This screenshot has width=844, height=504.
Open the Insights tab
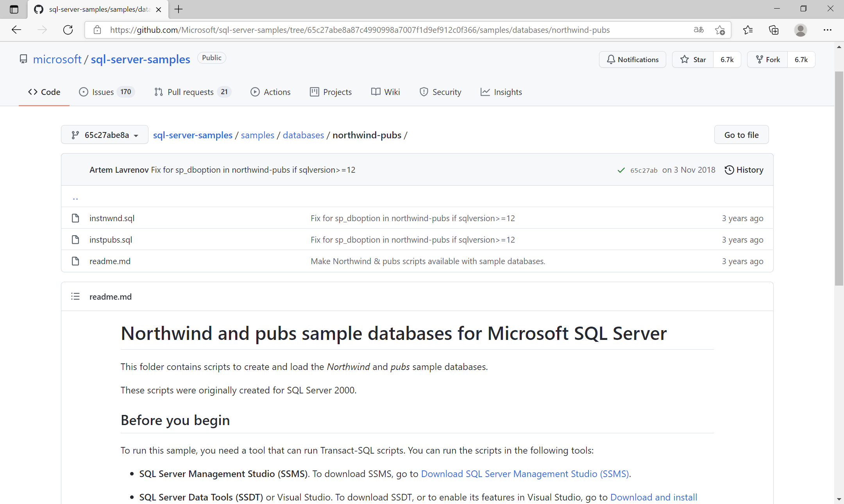click(x=501, y=92)
